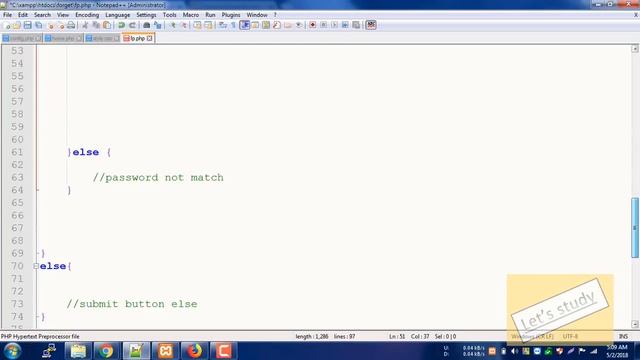Click the Zoom Out toolbar icon
The width and height of the screenshot is (640, 360).
click(184, 25)
